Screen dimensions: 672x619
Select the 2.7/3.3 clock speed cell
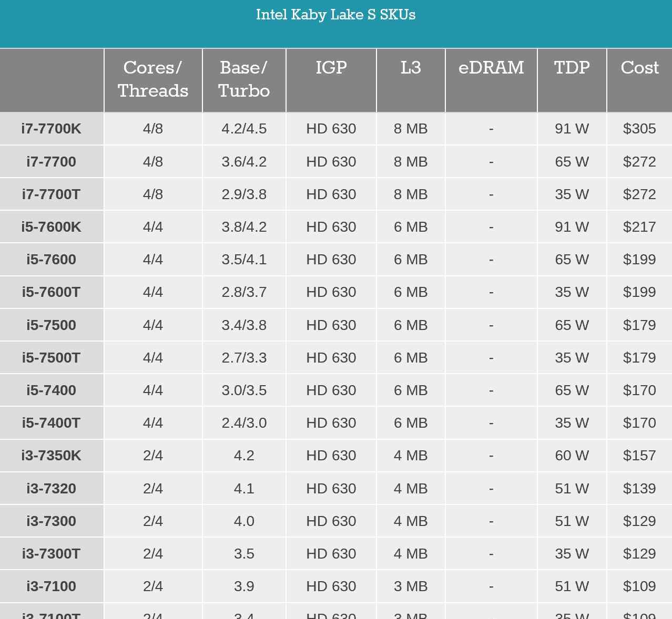coord(244,358)
